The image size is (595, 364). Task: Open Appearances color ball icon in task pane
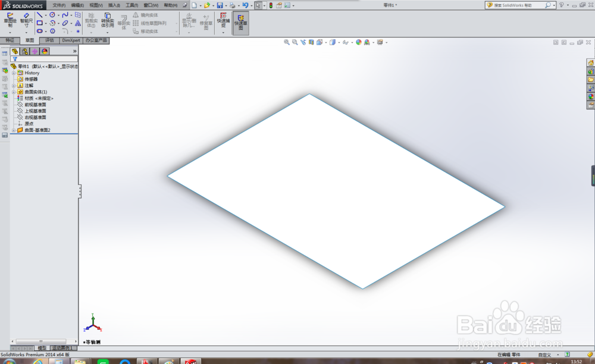[591, 97]
